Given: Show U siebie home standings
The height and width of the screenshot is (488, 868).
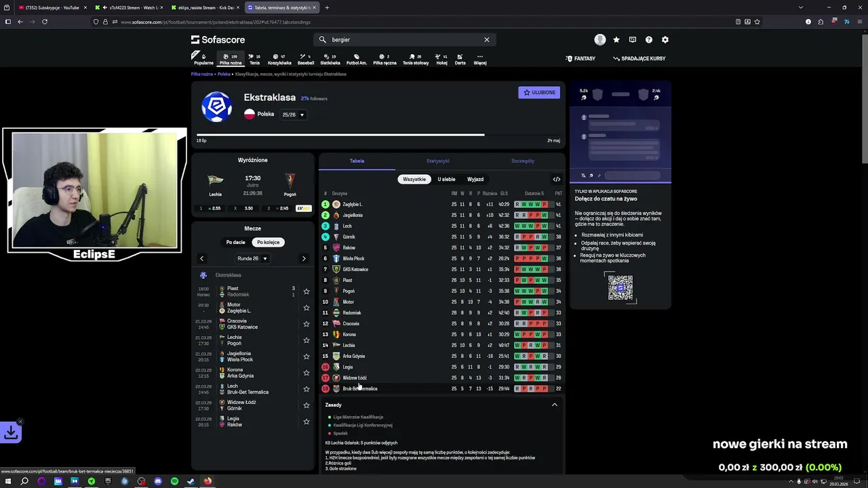Looking at the screenshot, I should (x=446, y=179).
